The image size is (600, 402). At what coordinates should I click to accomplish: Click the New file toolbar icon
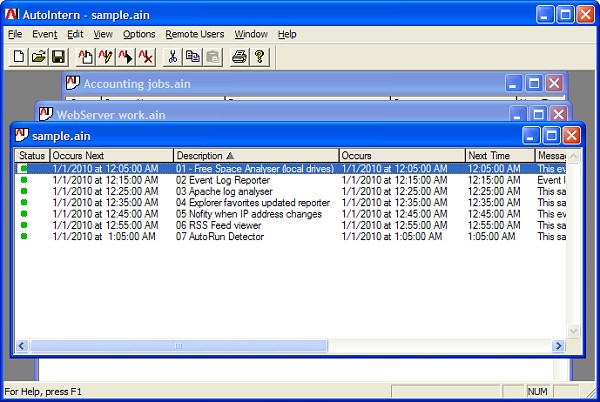[x=19, y=57]
